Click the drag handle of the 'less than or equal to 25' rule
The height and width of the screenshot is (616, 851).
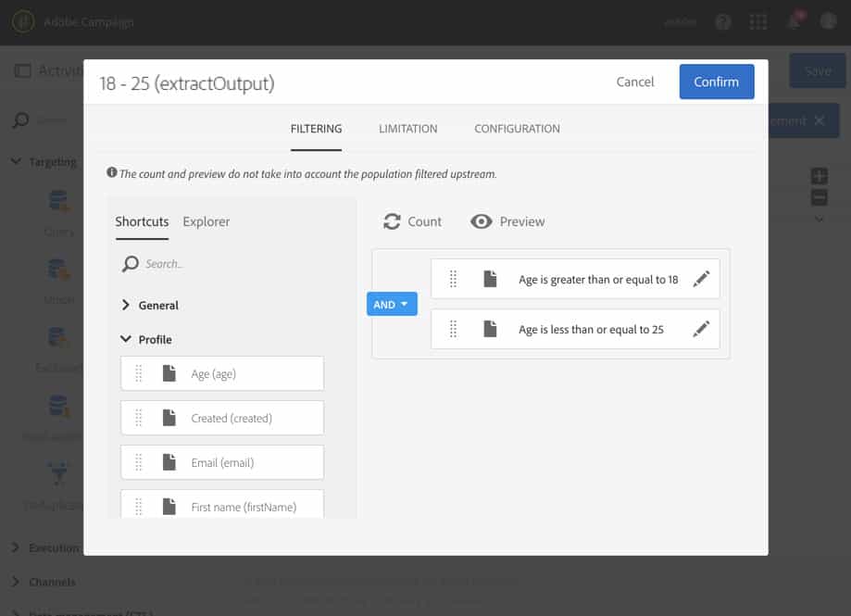(453, 329)
